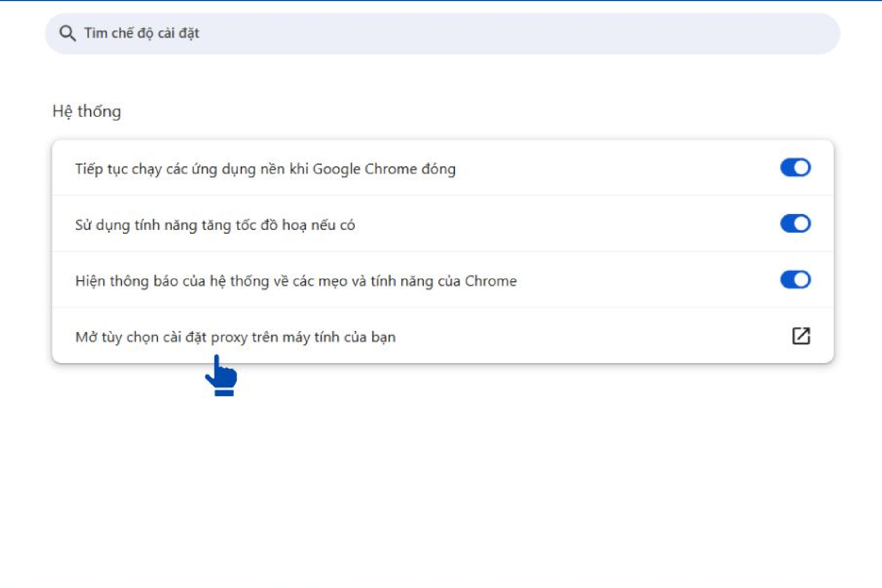Click the word 'proxy' in the last row
Image resolution: width=882 pixels, height=588 pixels.
coord(229,337)
